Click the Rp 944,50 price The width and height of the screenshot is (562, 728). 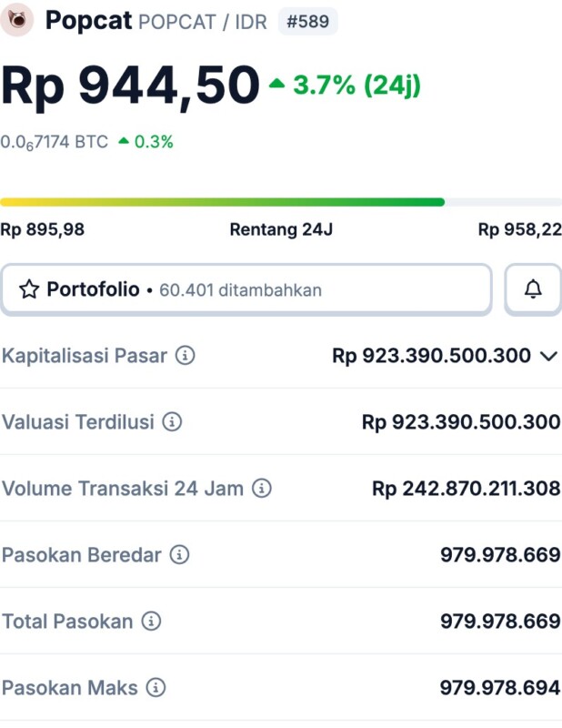click(130, 86)
